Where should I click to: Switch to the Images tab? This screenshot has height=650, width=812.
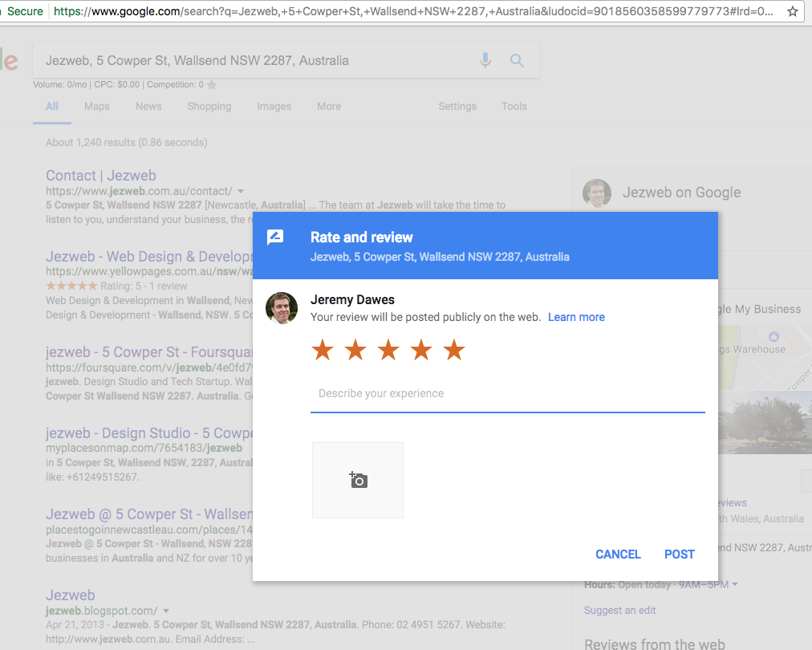click(274, 106)
